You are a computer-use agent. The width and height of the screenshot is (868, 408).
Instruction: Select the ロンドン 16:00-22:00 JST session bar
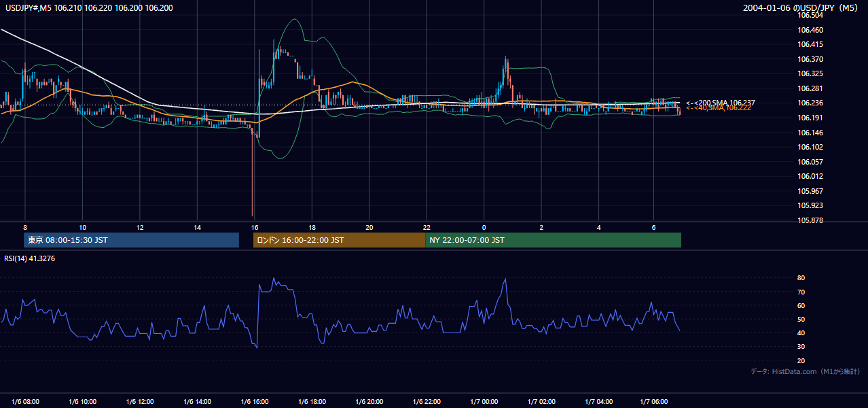(339, 240)
